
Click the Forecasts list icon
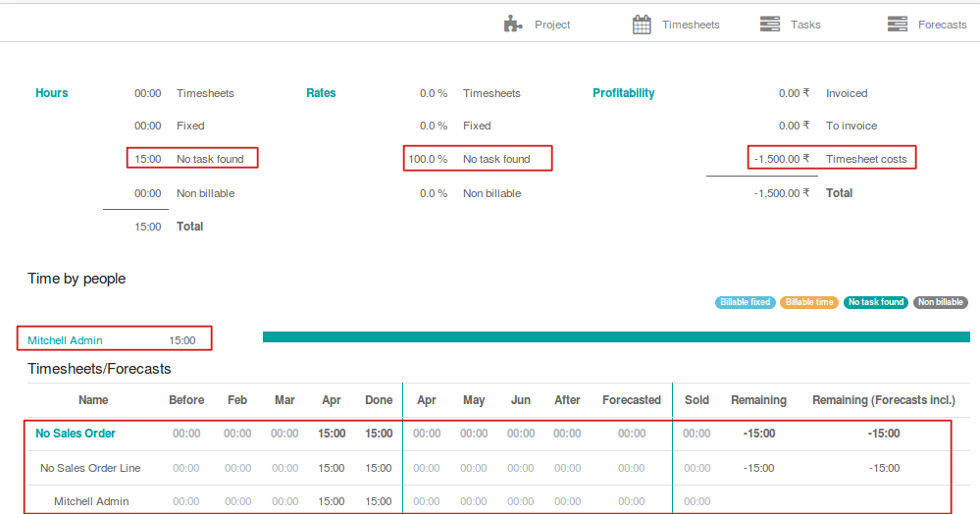coord(898,25)
